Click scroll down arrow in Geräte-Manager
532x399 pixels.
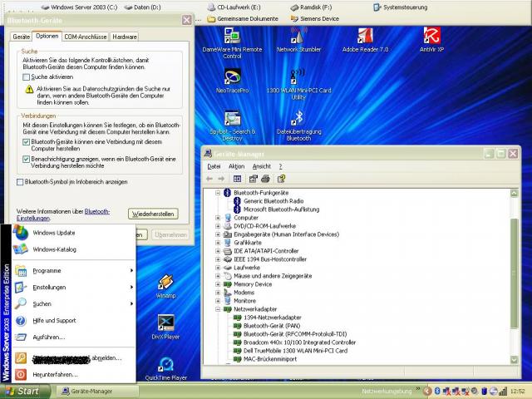point(515,360)
